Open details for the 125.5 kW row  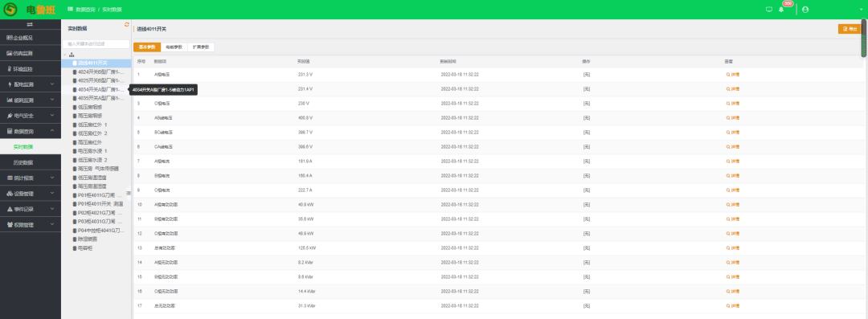click(732, 247)
